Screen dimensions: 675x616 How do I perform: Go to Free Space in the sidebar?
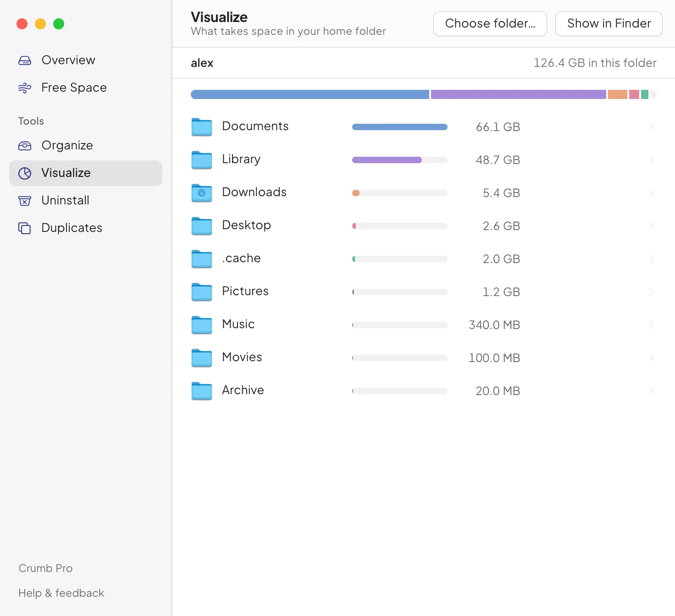(86, 88)
